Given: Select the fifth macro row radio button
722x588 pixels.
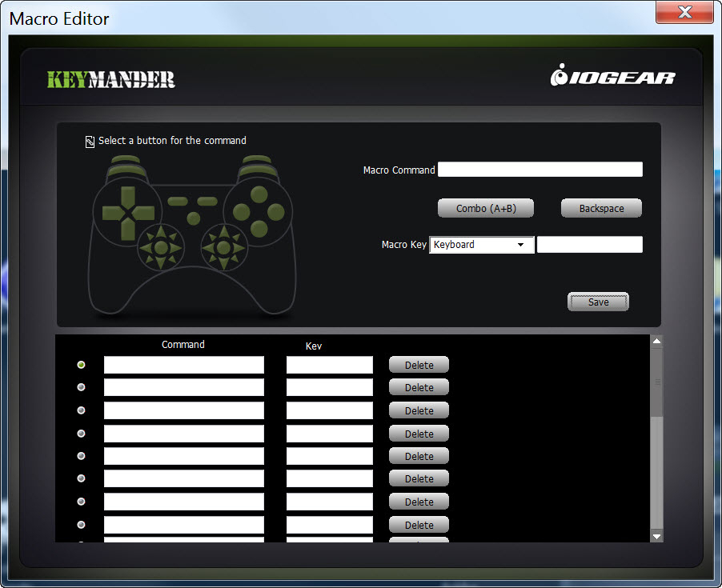Looking at the screenshot, I should click(81, 455).
